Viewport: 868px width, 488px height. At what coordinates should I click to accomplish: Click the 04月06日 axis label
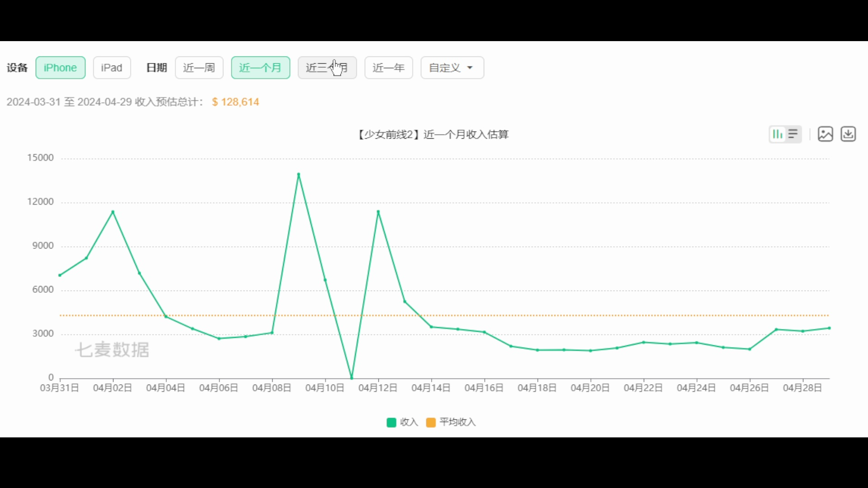(x=219, y=388)
